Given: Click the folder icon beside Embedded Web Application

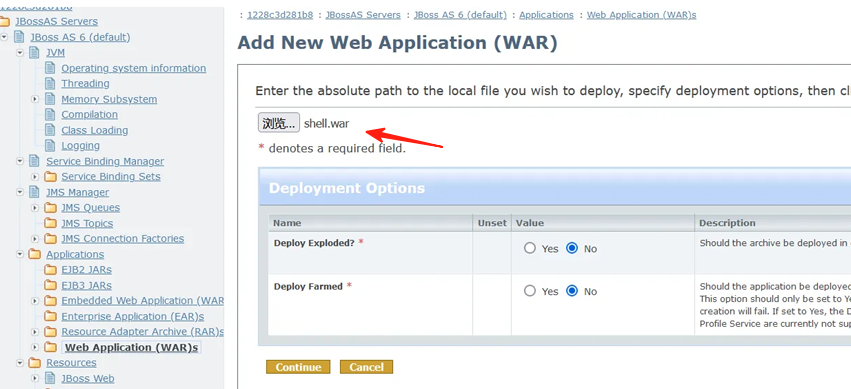Looking at the screenshot, I should coord(50,301).
